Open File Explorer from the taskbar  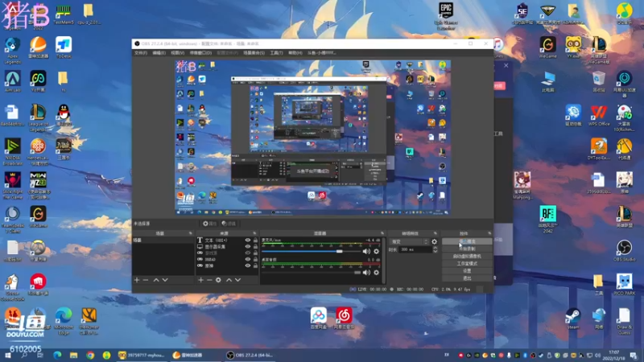pyautogui.click(x=73, y=356)
